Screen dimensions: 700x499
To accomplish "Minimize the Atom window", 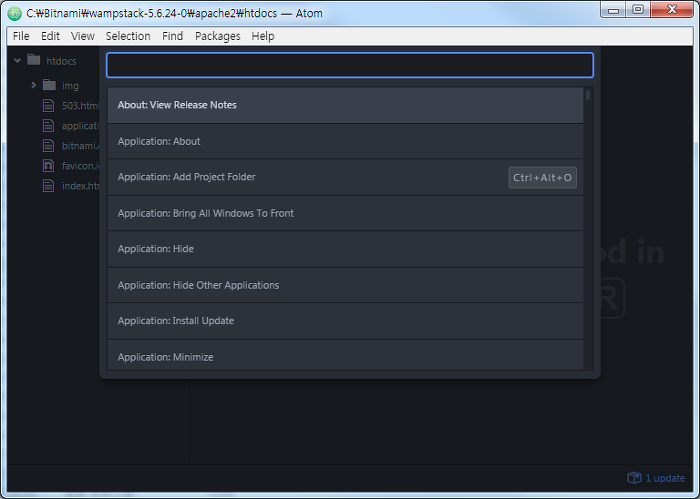I will click(613, 10).
